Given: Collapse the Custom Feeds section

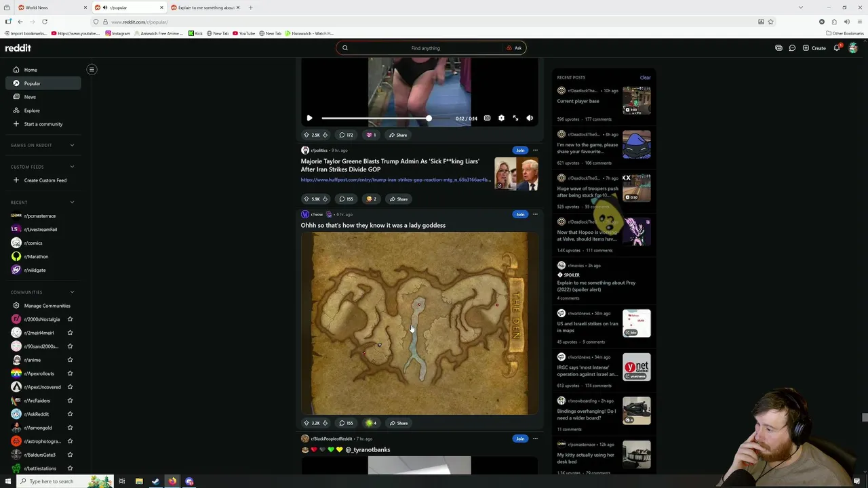Looking at the screenshot, I should pos(72,167).
